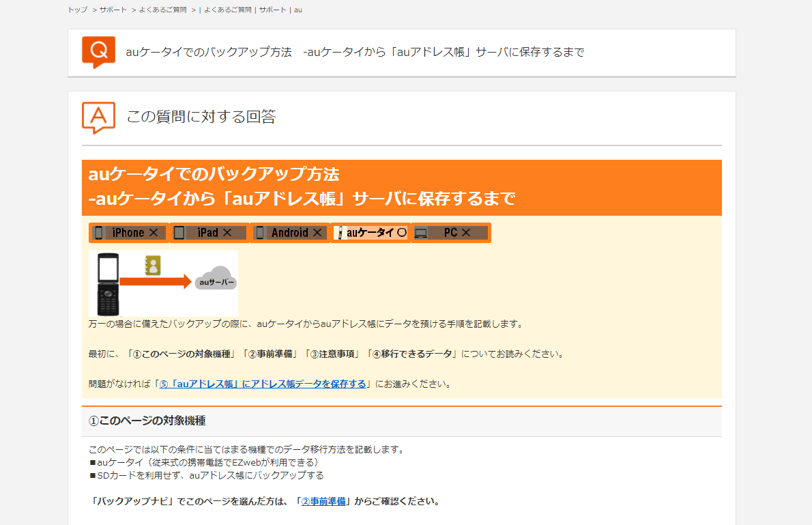The height and width of the screenshot is (525, 812).
Task: Follow the ②事前準備 link
Action: [323, 502]
